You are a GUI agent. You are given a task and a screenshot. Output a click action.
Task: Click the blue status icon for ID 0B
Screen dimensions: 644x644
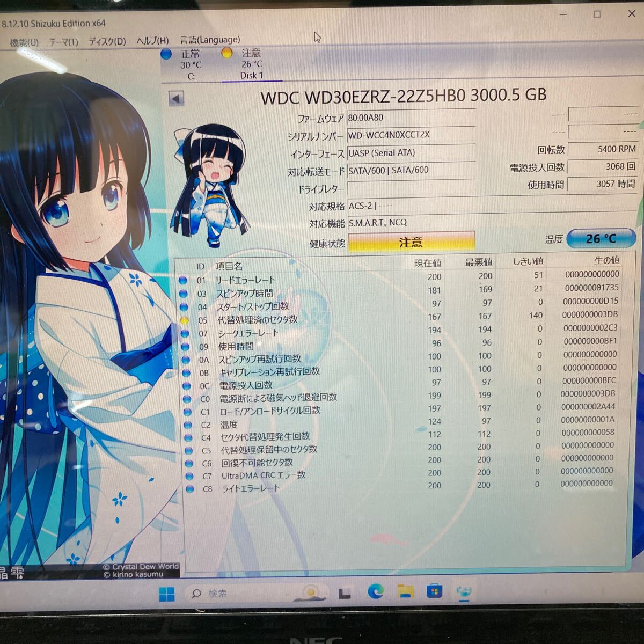(186, 372)
